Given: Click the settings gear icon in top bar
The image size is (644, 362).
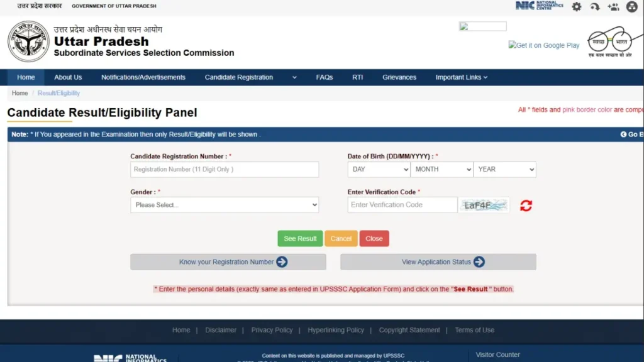Looking at the screenshot, I should tap(576, 7).
